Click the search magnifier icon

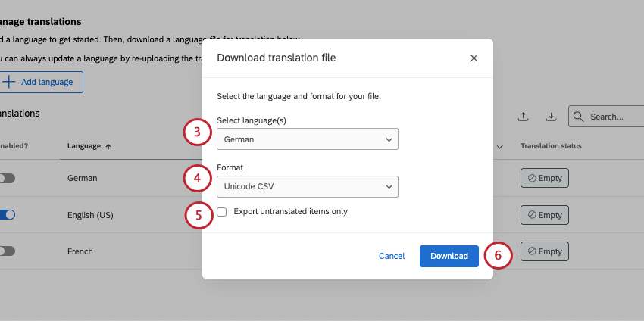click(x=579, y=117)
